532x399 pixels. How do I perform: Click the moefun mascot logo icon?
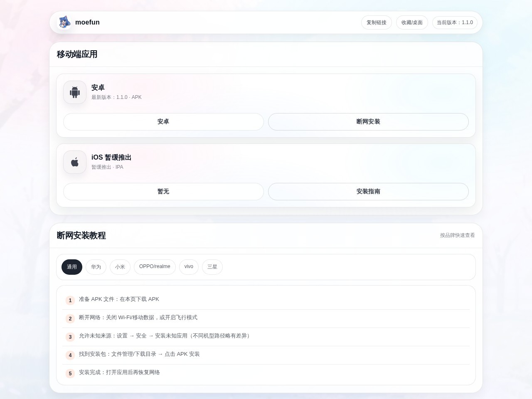coord(64,22)
